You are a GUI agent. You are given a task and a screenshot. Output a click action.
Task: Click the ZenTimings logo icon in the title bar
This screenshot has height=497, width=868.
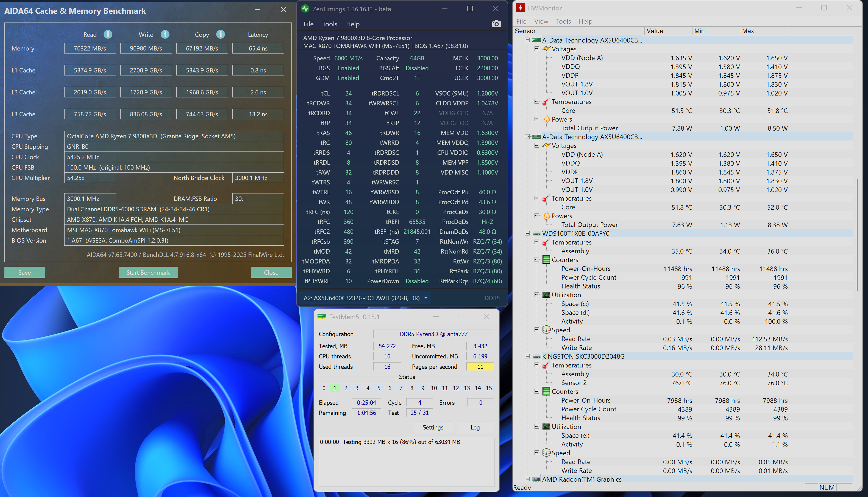click(x=305, y=9)
